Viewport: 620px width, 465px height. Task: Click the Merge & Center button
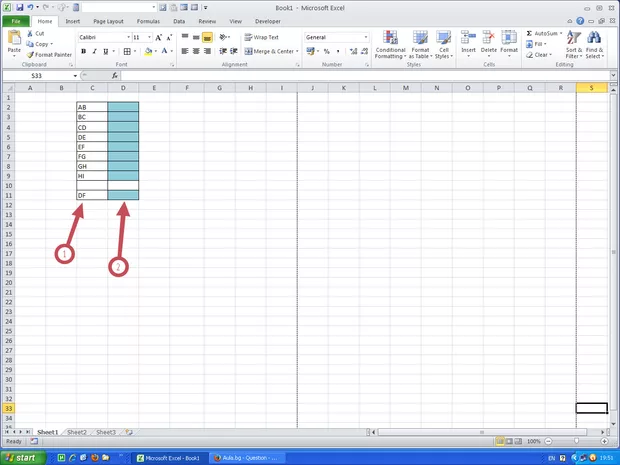click(x=269, y=51)
